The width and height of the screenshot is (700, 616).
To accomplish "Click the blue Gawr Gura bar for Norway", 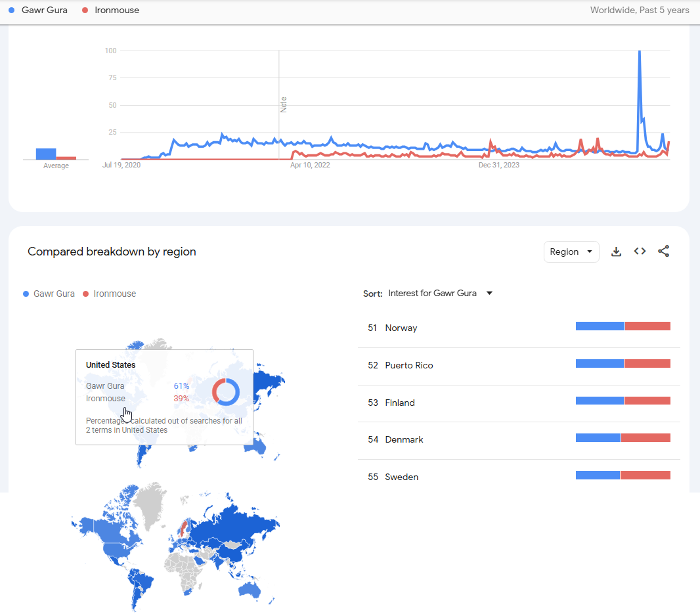I will click(600, 326).
